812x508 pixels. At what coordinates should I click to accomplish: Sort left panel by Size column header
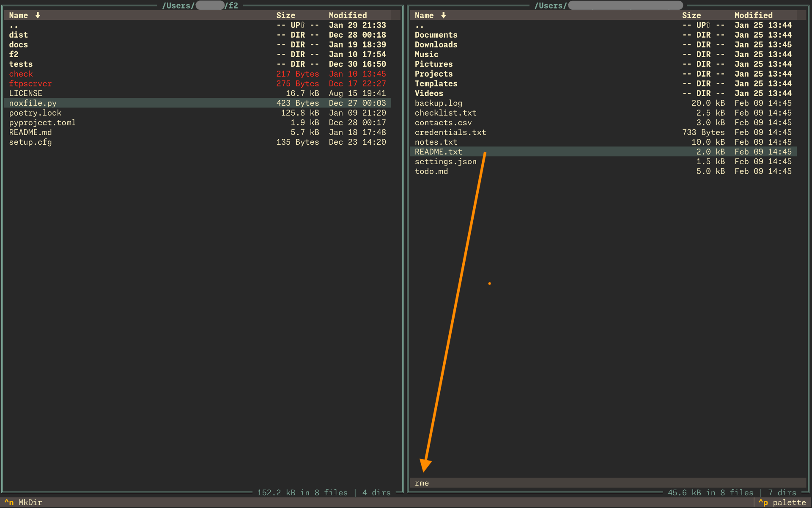click(x=286, y=15)
